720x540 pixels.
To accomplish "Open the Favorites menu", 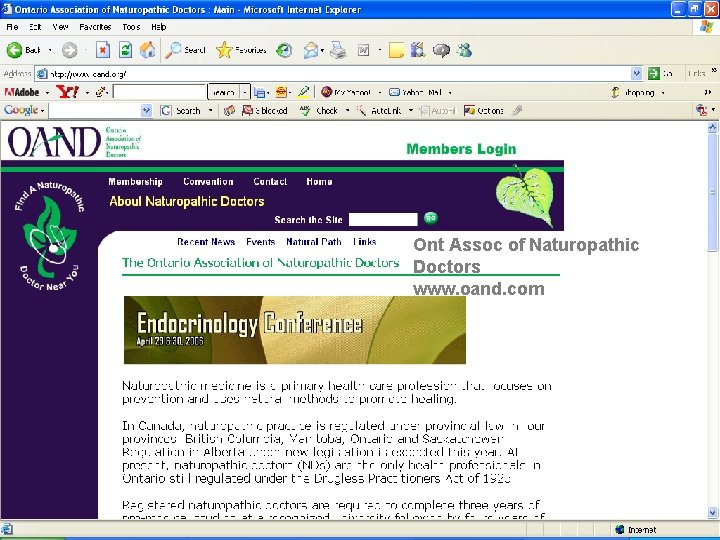I will point(95,27).
